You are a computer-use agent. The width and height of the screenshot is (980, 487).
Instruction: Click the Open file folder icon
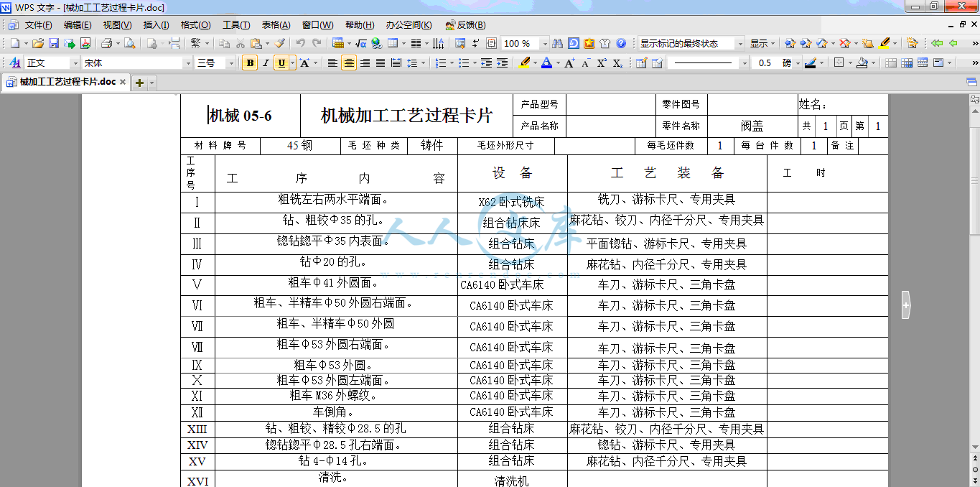click(38, 44)
